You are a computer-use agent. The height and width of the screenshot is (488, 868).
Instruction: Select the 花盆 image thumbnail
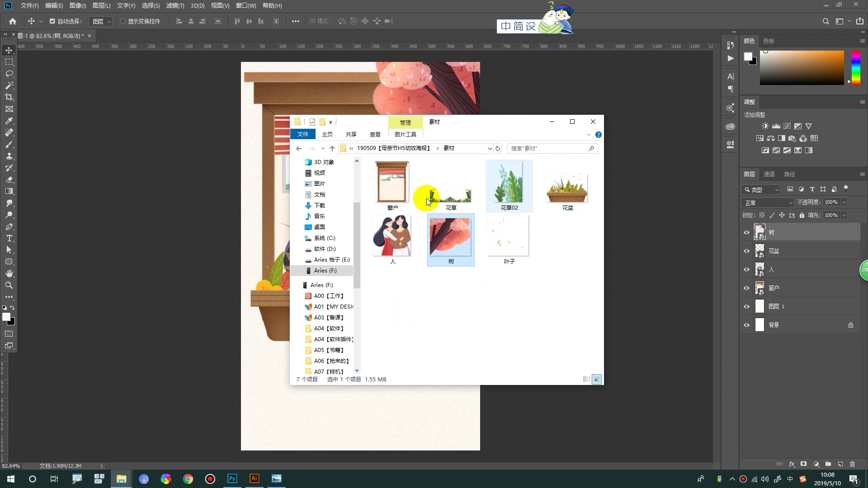[x=567, y=188]
